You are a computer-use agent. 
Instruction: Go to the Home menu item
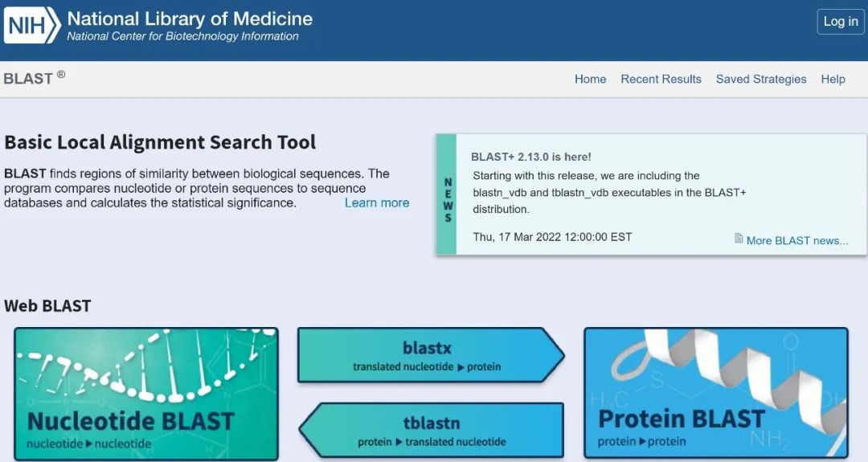point(590,79)
